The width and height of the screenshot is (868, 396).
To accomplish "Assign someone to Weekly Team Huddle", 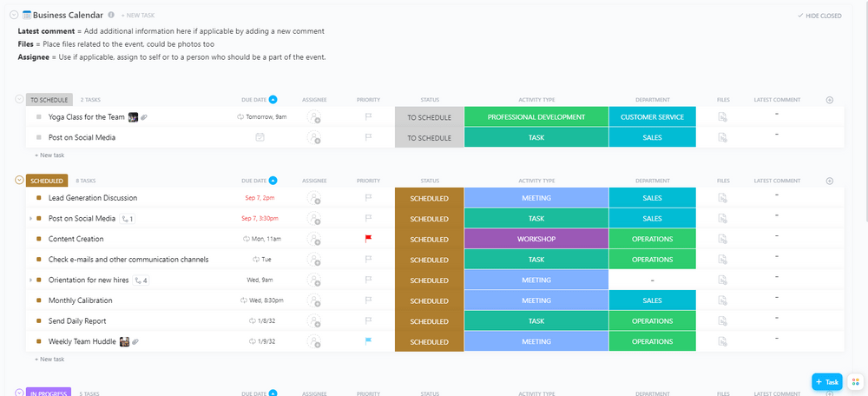I will click(x=314, y=341).
